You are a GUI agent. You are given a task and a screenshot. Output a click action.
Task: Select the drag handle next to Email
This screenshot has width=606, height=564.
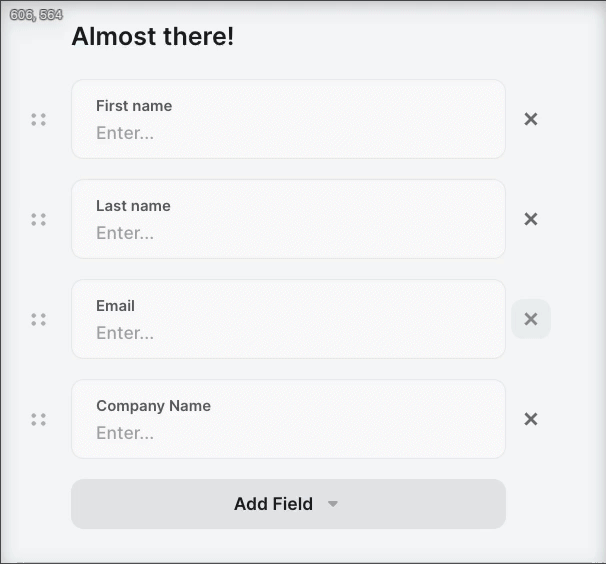point(38,319)
